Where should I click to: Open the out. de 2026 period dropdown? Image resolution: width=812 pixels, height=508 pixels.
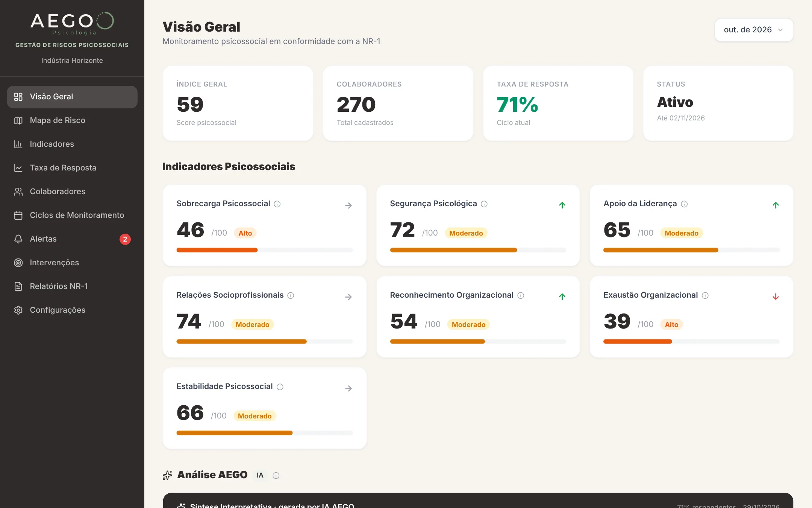tap(754, 30)
